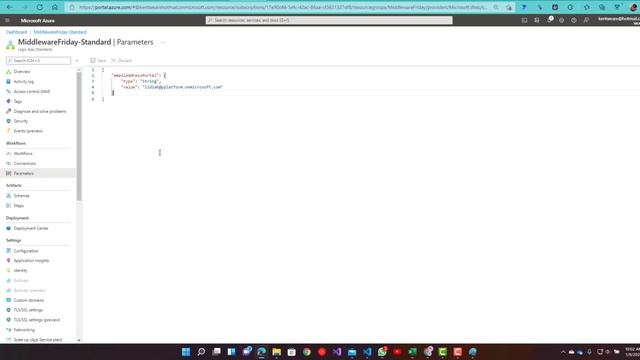Open Azure portal settings gear

562,20
